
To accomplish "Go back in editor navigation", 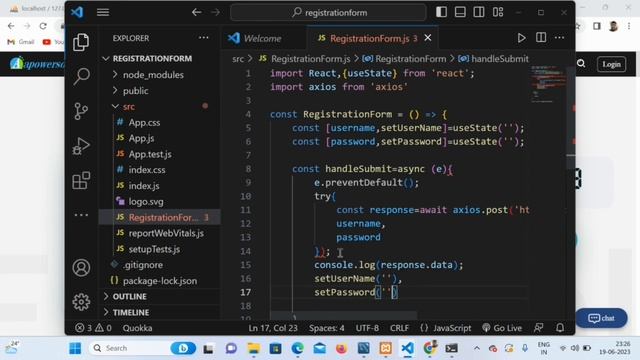I will click(x=196, y=12).
